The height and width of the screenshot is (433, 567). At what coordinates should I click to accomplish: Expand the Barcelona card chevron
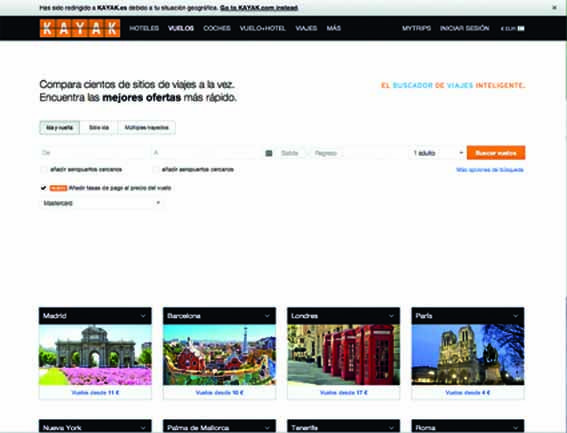pyautogui.click(x=267, y=316)
